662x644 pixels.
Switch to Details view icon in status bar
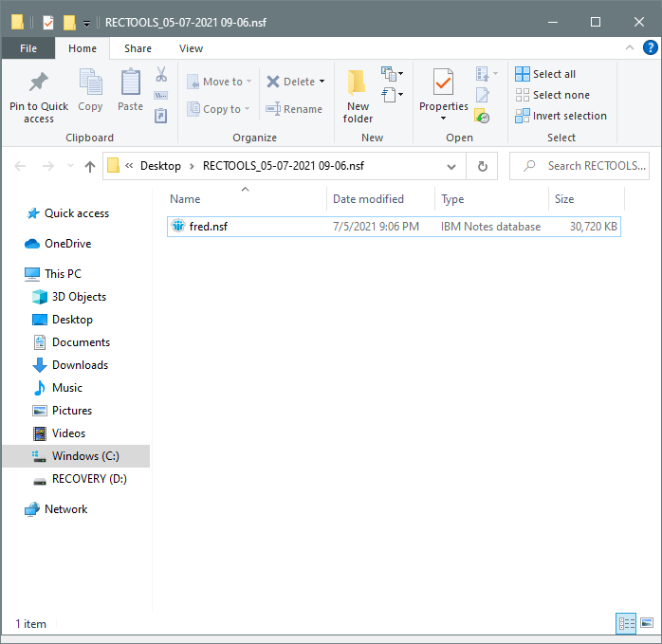pyautogui.click(x=626, y=623)
